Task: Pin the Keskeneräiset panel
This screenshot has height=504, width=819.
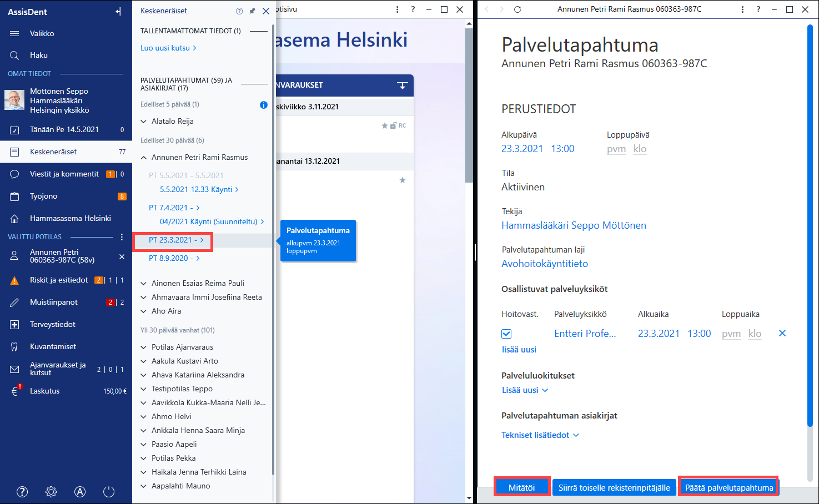Action: [x=253, y=11]
